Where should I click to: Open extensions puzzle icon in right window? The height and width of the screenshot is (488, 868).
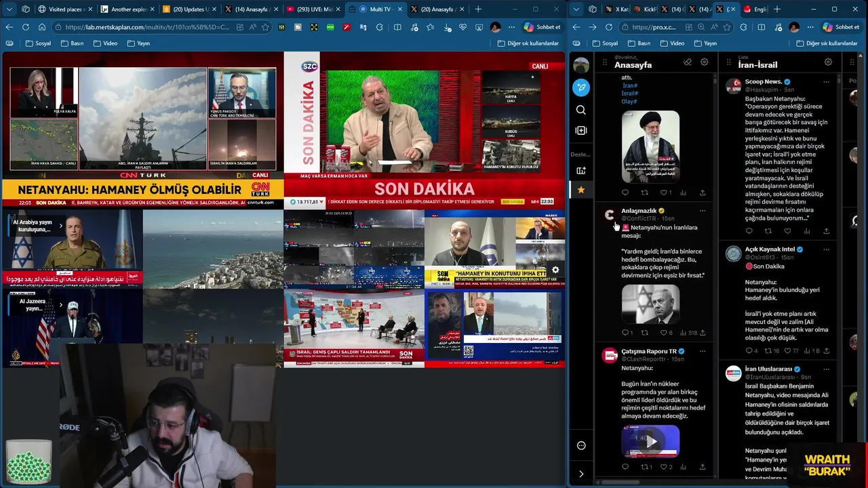point(745,27)
